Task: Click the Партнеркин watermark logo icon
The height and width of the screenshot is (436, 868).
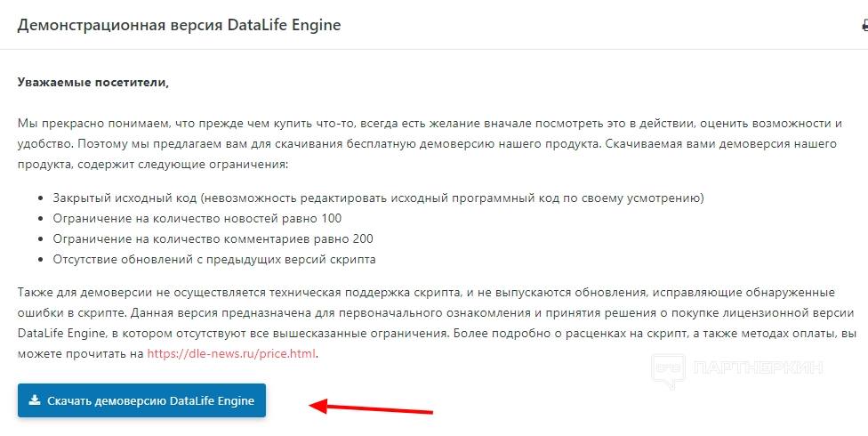Action: 667,368
